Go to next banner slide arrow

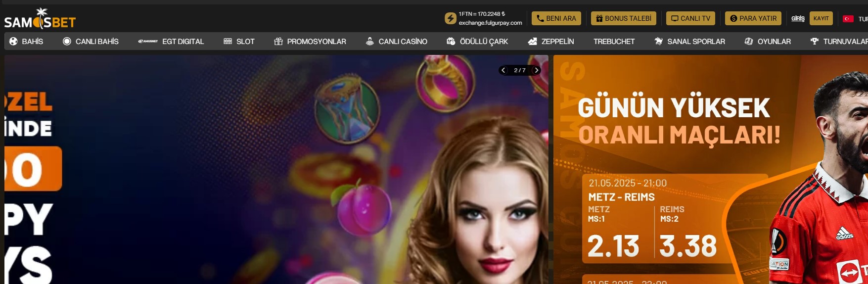tap(536, 70)
